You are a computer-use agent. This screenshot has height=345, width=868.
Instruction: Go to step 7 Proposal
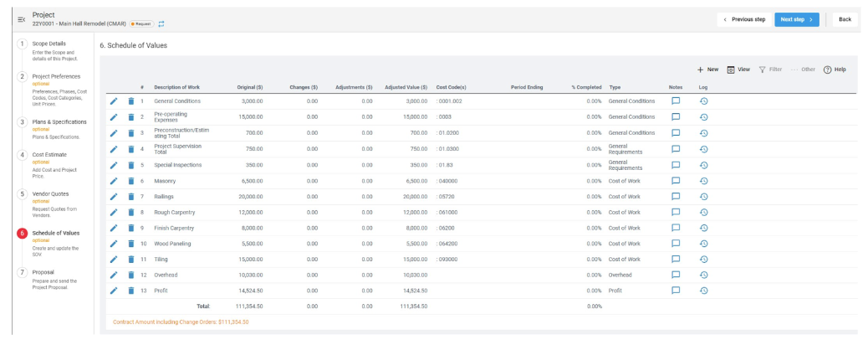coord(43,272)
